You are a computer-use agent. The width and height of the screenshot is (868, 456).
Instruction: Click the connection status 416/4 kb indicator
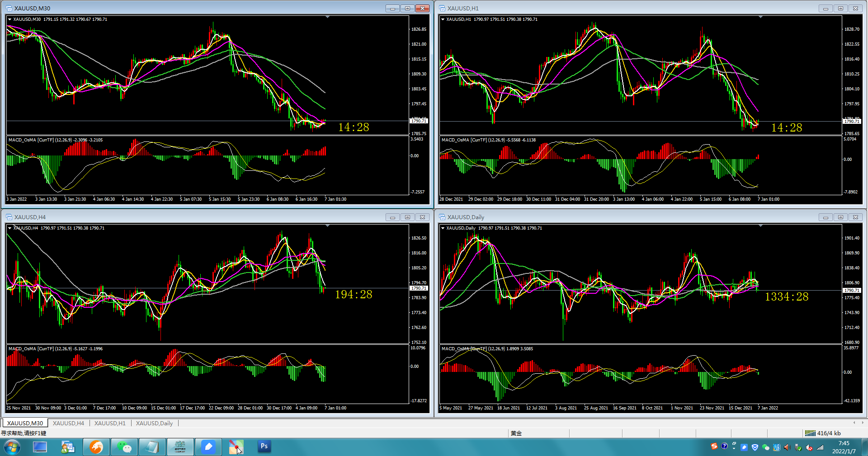(823, 433)
